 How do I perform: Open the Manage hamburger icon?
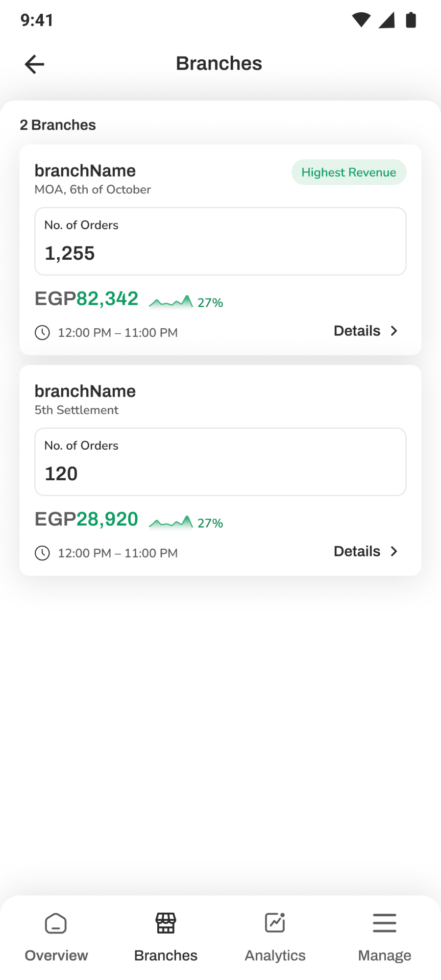pos(384,923)
